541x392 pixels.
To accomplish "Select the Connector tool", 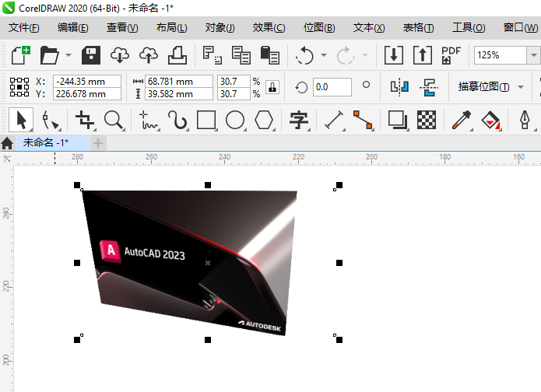I will [x=363, y=120].
